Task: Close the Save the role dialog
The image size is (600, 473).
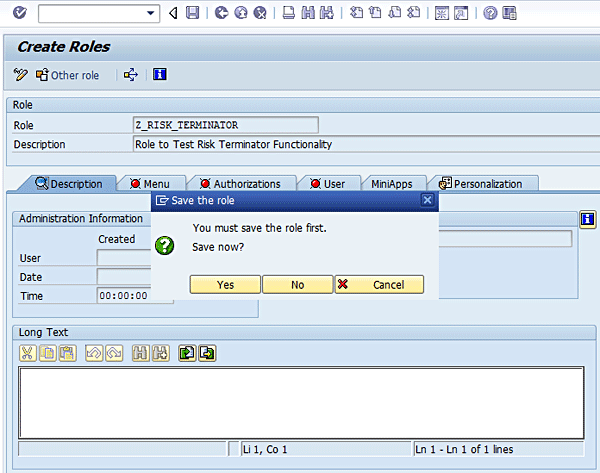Action: point(427,200)
